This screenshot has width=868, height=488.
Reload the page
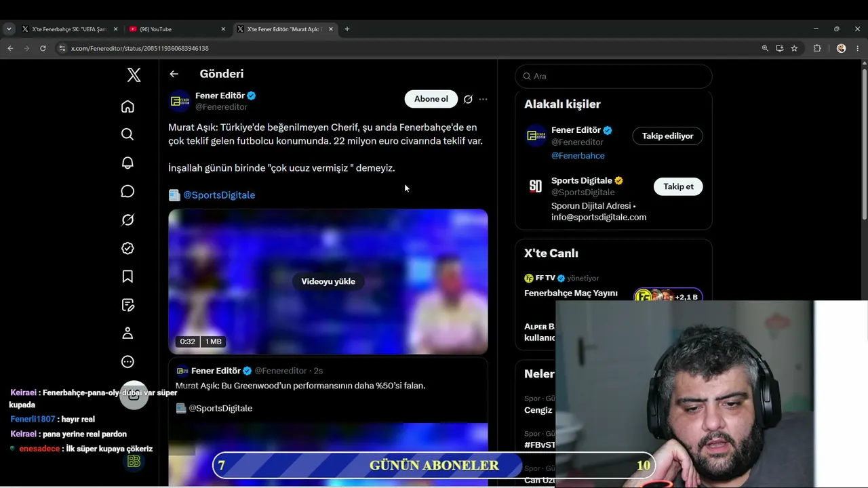(43, 48)
